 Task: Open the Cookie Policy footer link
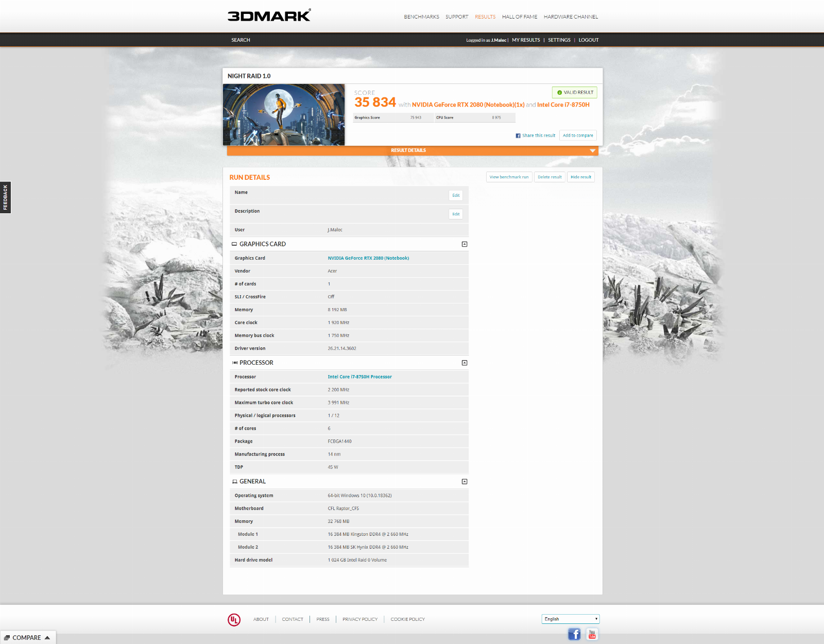coord(408,619)
